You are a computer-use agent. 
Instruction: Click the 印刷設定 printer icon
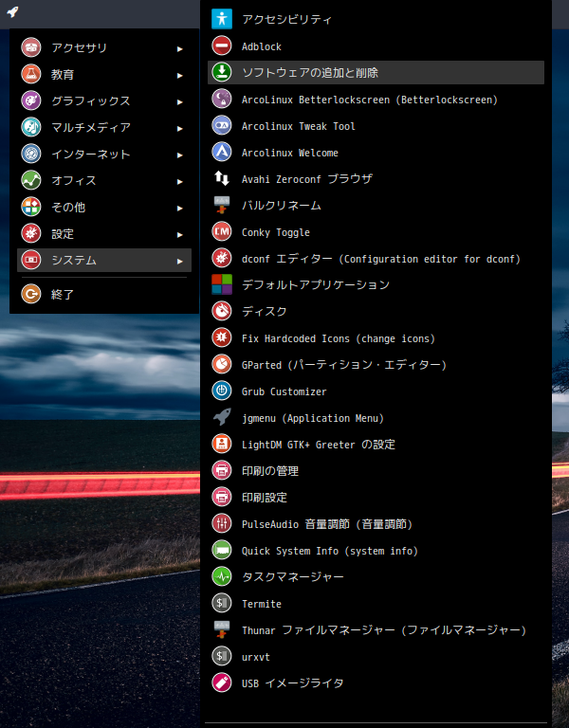click(x=222, y=498)
